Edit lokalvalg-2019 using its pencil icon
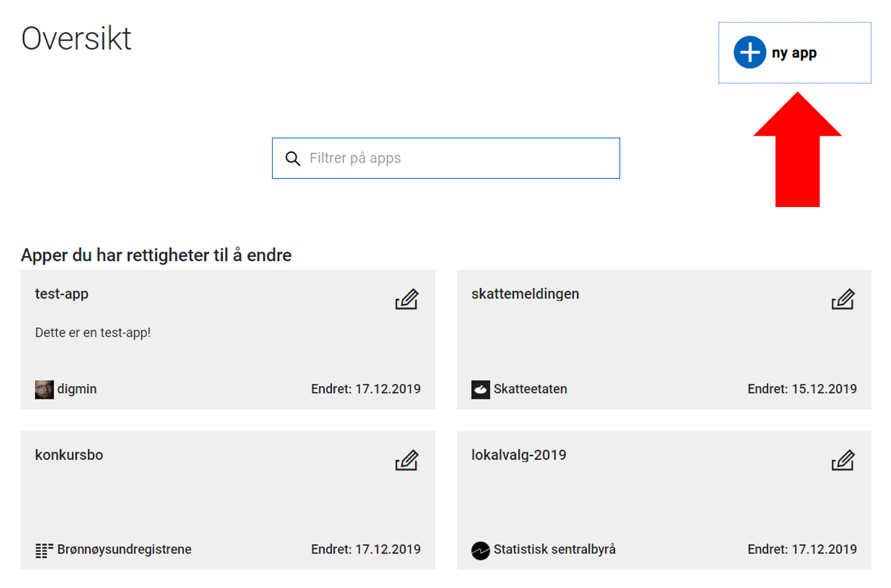This screenshot has width=891, height=588. [x=843, y=460]
